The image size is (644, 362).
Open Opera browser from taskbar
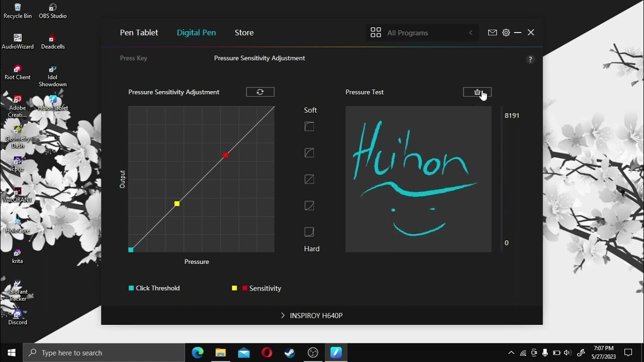(x=267, y=353)
